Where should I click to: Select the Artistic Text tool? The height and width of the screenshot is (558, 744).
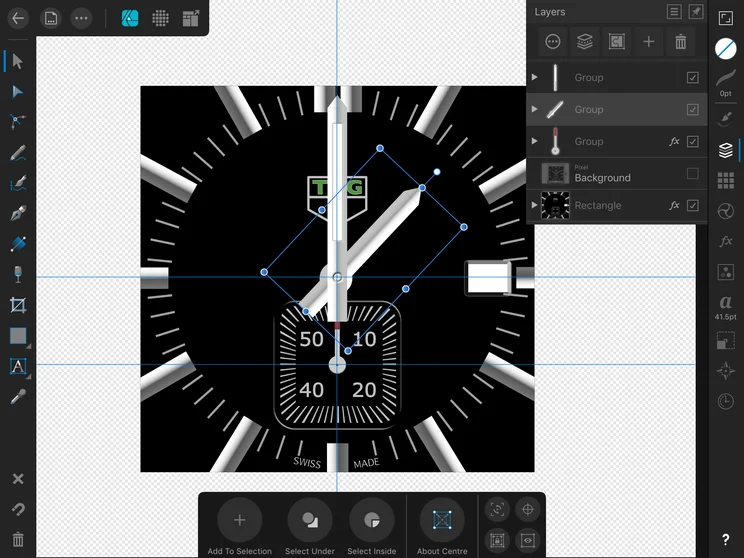point(18,366)
